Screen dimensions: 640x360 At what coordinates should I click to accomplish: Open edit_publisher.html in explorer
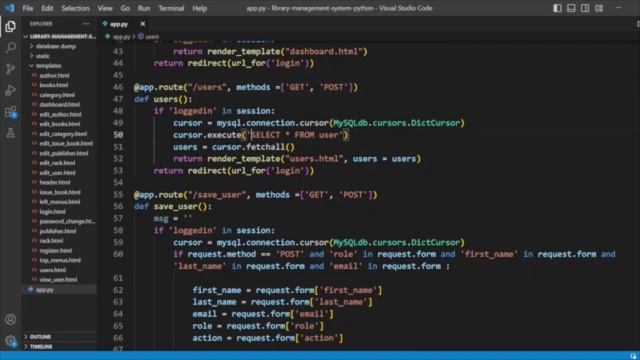pyautogui.click(x=64, y=153)
